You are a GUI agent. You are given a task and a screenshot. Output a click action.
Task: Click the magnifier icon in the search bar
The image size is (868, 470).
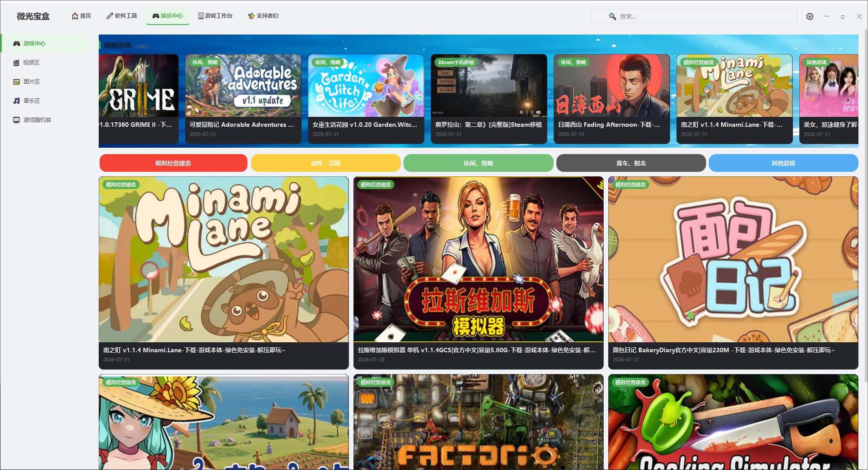point(612,16)
